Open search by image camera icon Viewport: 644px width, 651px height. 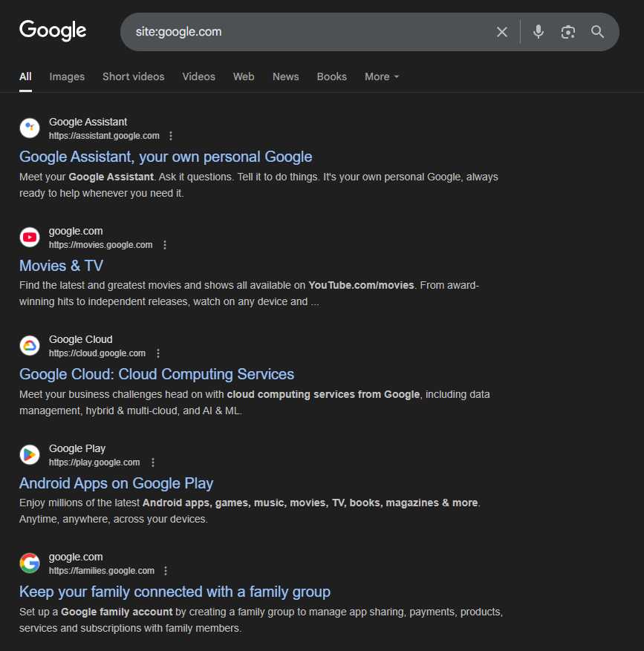pos(567,32)
